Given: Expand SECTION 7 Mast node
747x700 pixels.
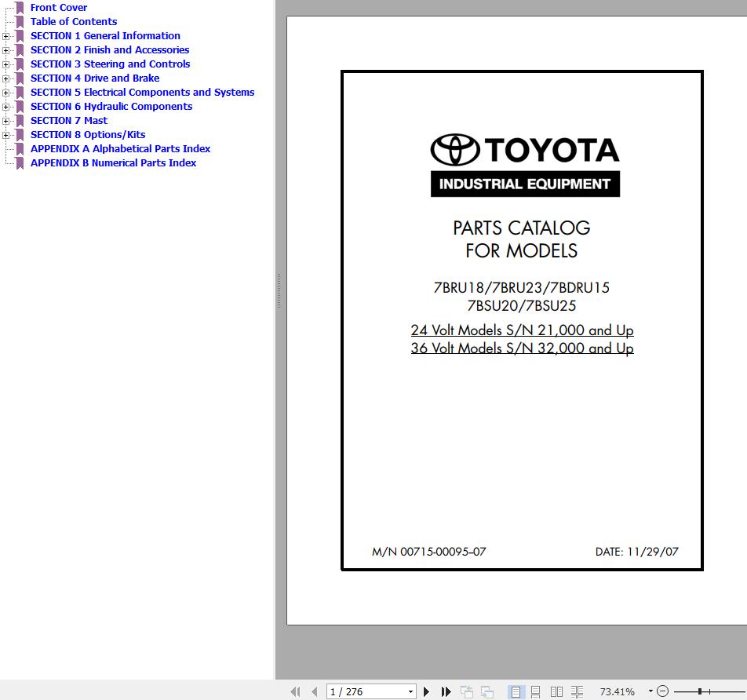Looking at the screenshot, I should coord(5,121).
